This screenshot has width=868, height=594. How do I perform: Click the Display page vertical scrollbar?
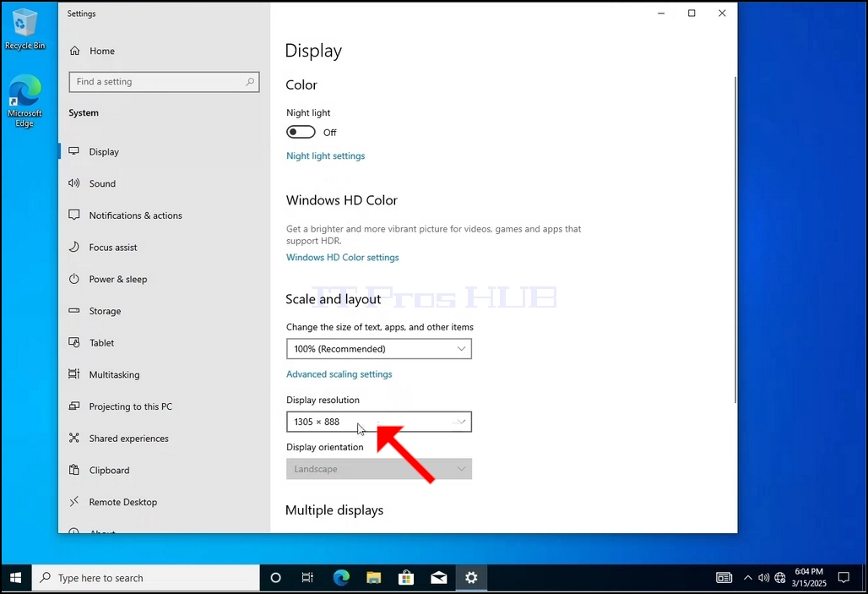point(735,239)
